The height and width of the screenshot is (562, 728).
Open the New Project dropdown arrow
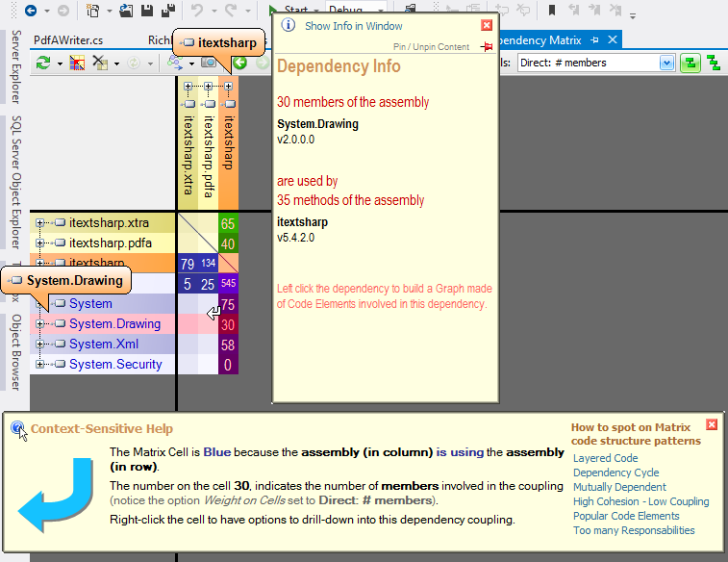(109, 12)
